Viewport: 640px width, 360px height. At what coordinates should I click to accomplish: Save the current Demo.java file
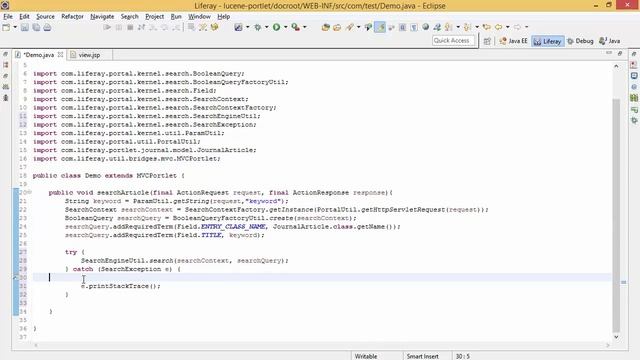(x=24, y=27)
